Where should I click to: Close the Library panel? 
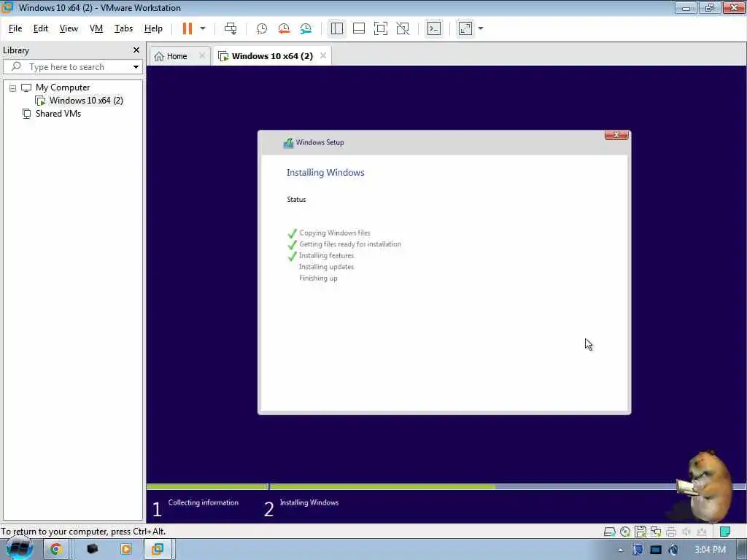pyautogui.click(x=136, y=50)
